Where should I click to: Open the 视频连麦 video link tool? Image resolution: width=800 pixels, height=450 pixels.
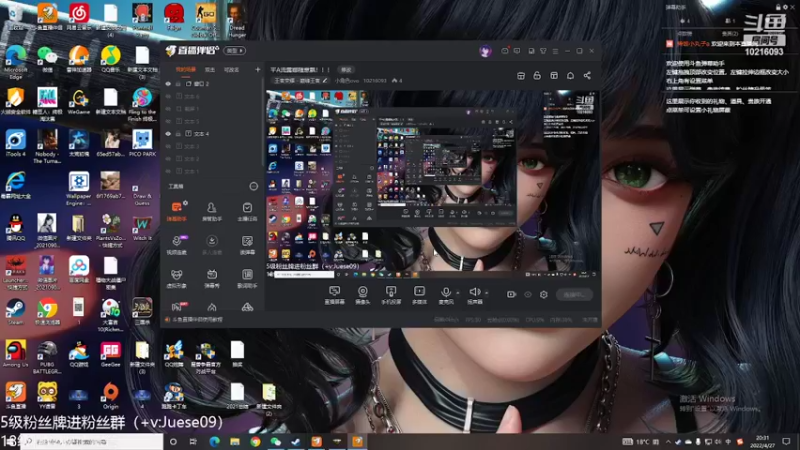click(177, 244)
